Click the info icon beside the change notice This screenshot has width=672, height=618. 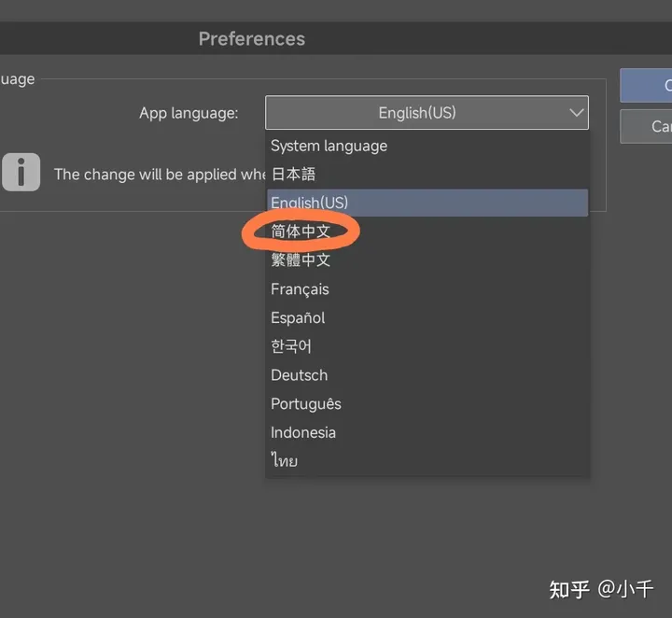(x=21, y=172)
